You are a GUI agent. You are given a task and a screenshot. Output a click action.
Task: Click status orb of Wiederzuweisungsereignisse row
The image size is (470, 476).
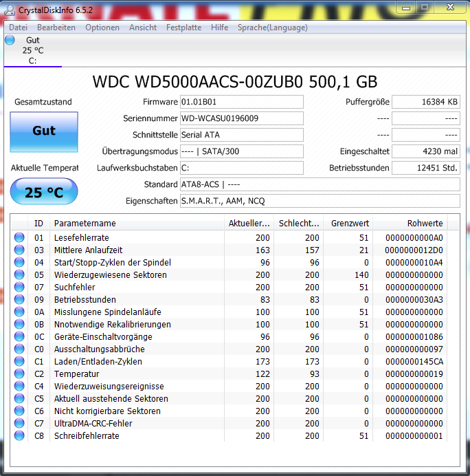[x=19, y=386]
